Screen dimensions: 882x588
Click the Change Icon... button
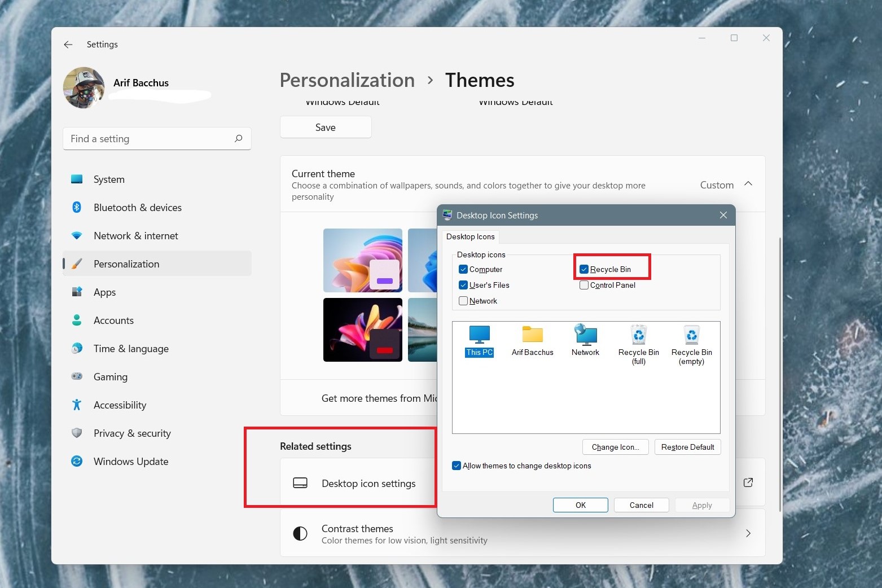616,447
